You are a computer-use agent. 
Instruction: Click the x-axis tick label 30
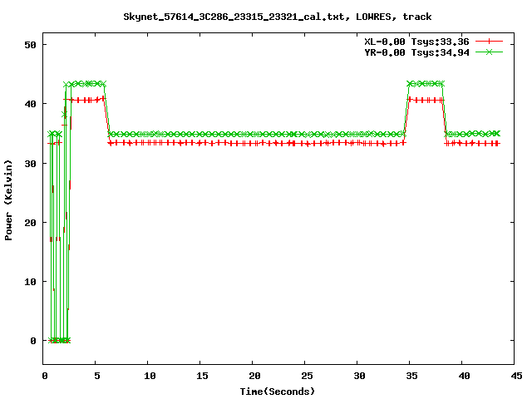359,376
